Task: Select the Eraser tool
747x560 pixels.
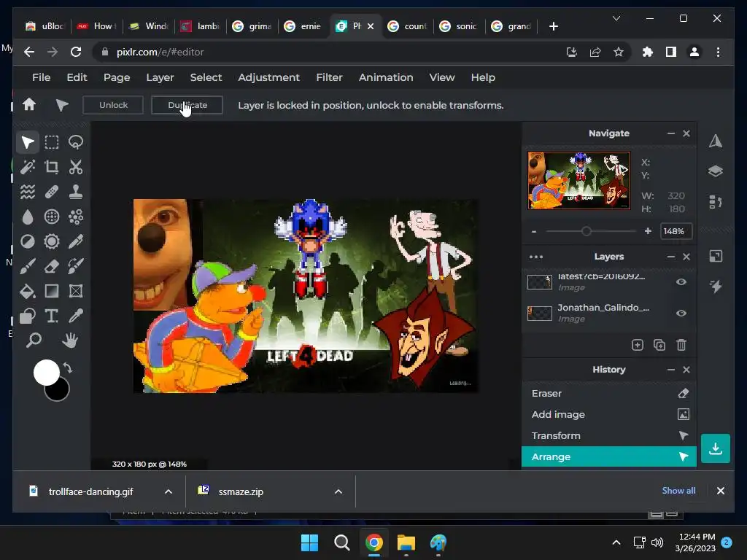Action: pyautogui.click(x=52, y=266)
